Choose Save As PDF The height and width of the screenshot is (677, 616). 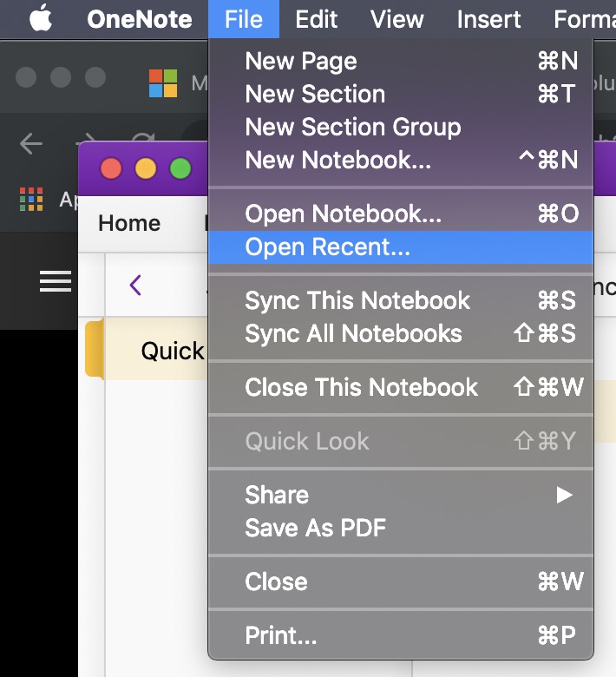click(401, 528)
